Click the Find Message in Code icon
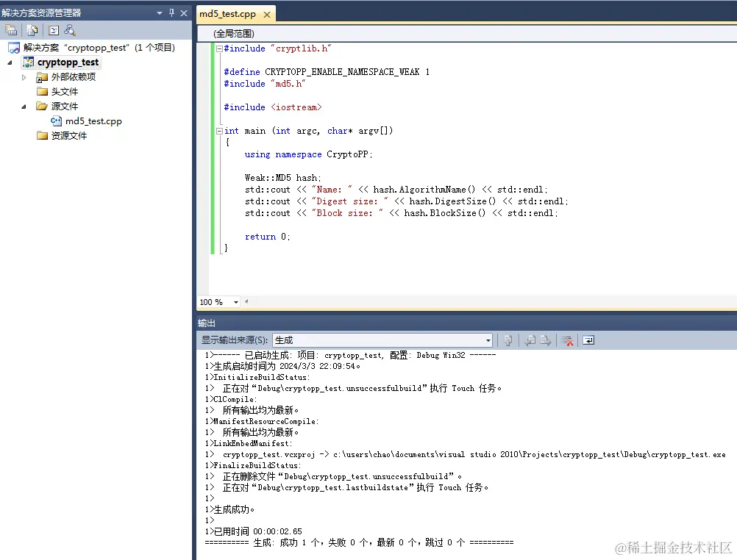The image size is (737, 560). 508,340
